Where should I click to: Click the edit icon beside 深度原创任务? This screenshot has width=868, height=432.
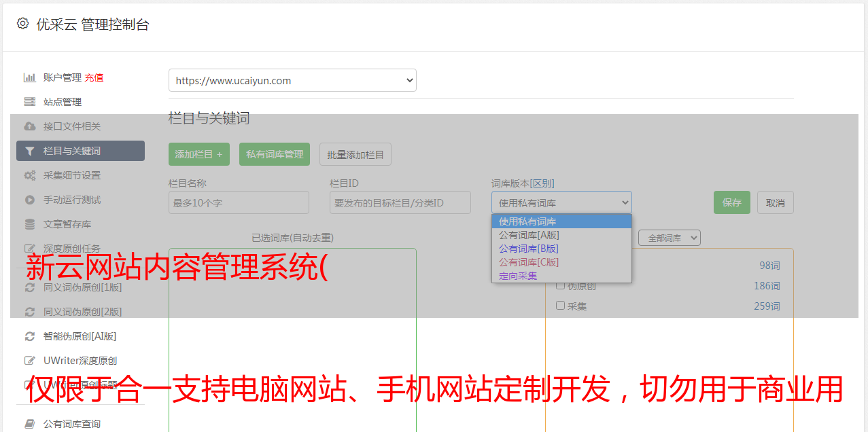click(29, 249)
